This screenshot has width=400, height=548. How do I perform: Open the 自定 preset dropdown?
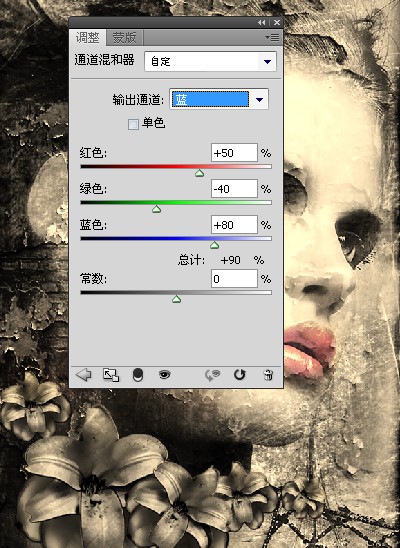tap(210, 62)
